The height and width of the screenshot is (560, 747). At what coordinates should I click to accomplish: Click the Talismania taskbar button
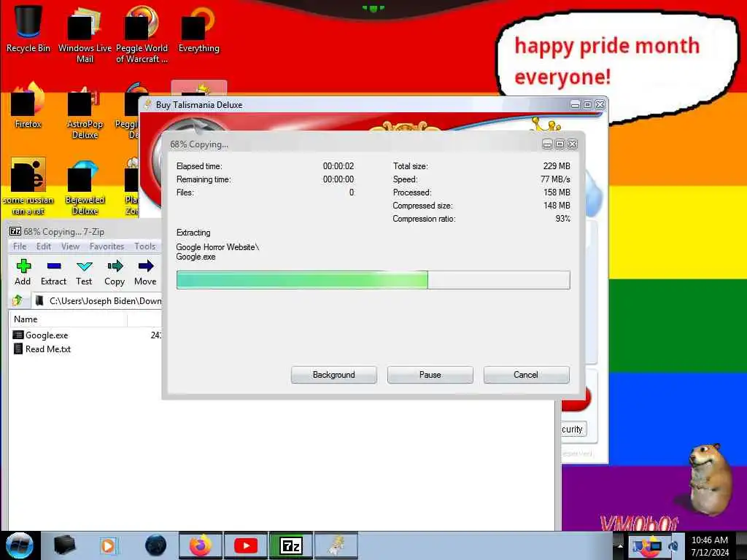click(x=336, y=545)
